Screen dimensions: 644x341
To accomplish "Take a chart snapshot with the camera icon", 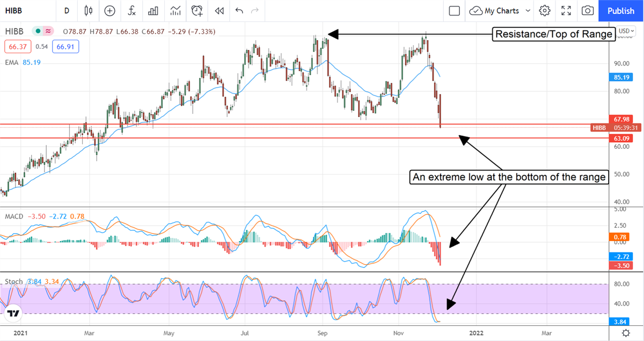I will (x=588, y=10).
